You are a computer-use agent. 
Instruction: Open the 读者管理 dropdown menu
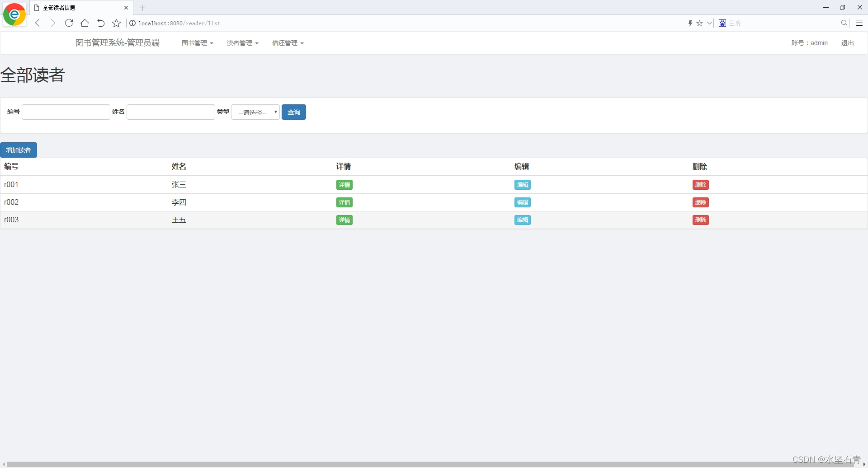pos(243,43)
